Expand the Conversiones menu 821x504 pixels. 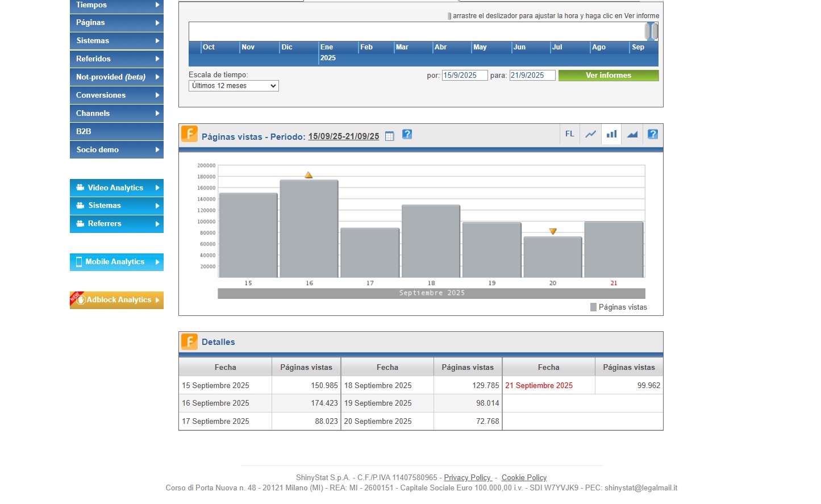click(116, 95)
